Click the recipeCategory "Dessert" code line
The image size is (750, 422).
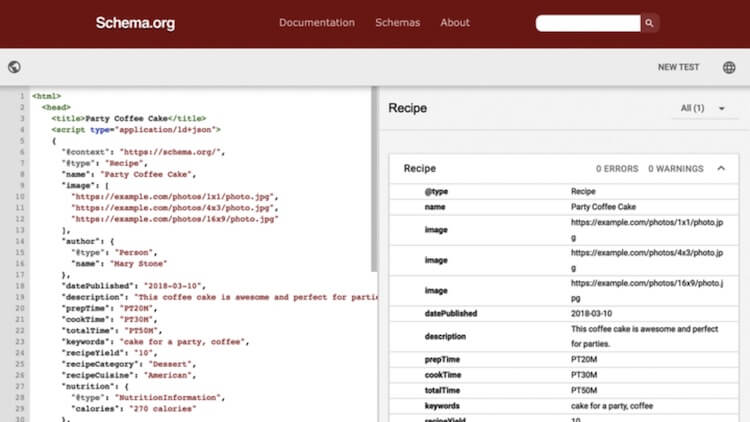pyautogui.click(x=129, y=364)
